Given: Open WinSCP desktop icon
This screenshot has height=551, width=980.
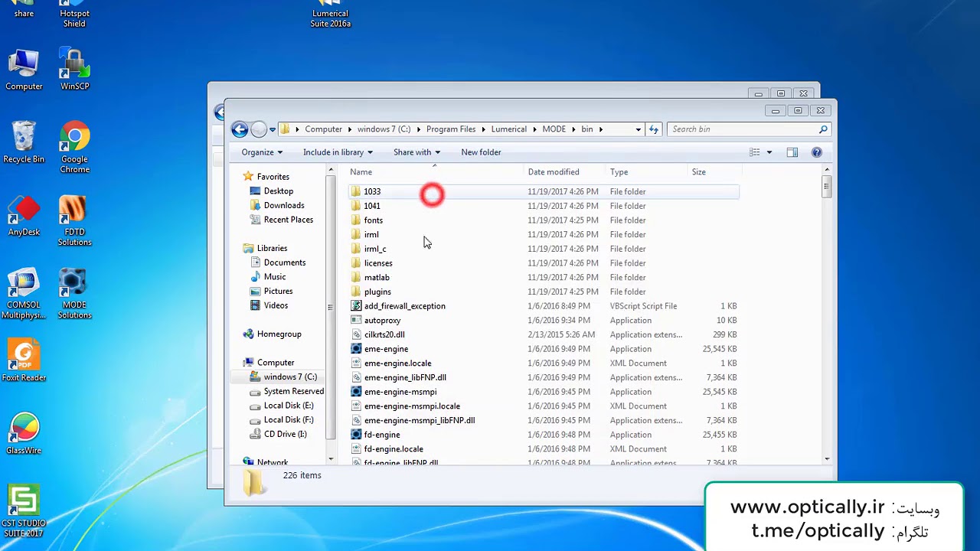Looking at the screenshot, I should pyautogui.click(x=74, y=70).
